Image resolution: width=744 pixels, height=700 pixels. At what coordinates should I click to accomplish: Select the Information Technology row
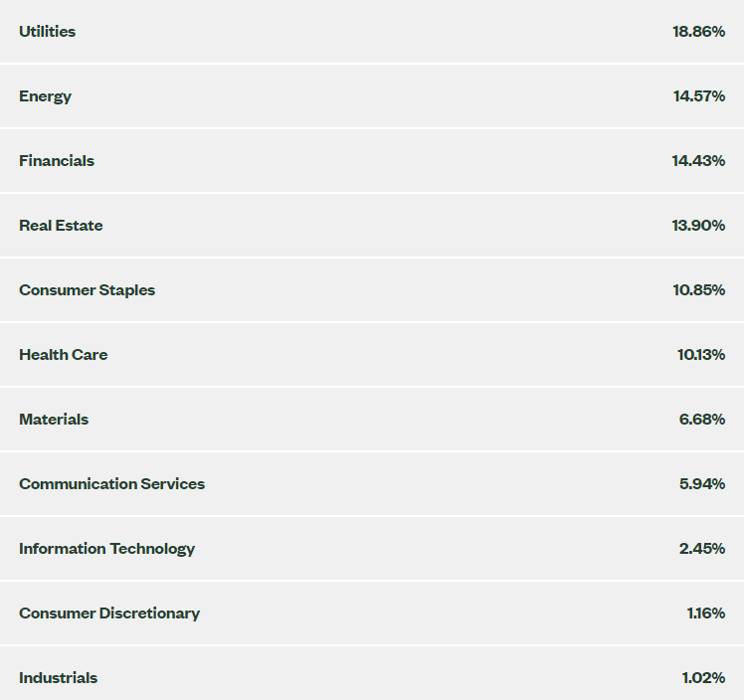372,549
